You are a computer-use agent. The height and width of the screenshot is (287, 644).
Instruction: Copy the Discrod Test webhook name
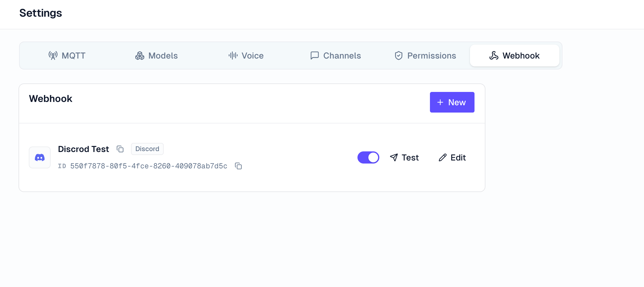pyautogui.click(x=120, y=149)
